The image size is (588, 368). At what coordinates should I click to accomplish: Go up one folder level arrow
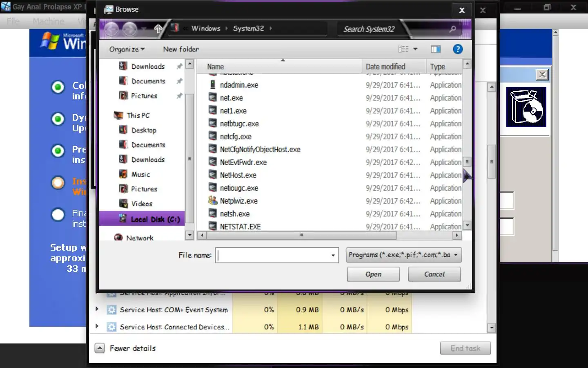[x=158, y=29]
